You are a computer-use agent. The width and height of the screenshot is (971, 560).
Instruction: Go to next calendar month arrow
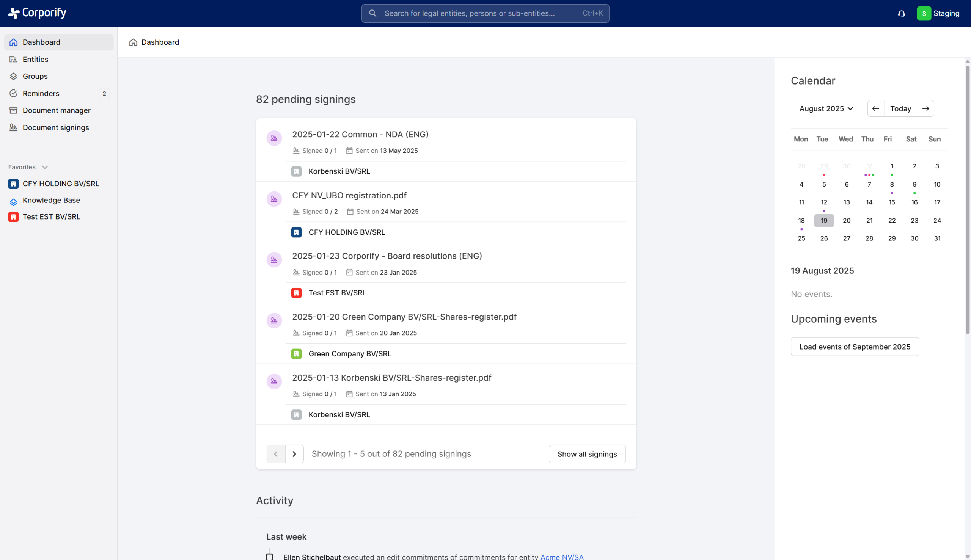click(925, 109)
